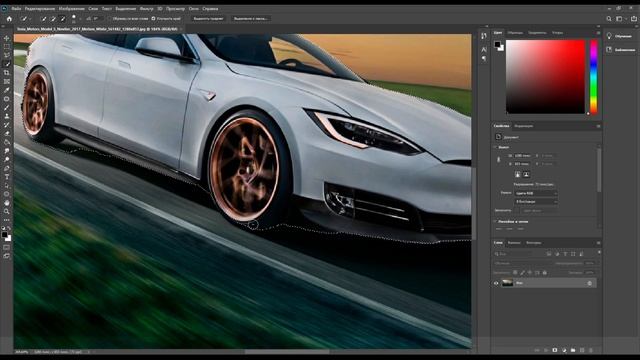Select the Shape tool
The image size is (640, 360).
pyautogui.click(x=7, y=194)
